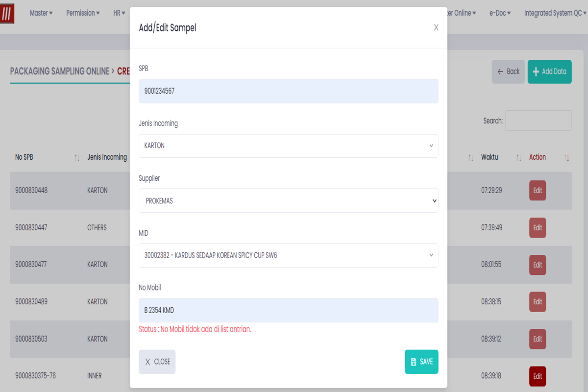Expand the Supplier dropdown showing PROKEMAS
Screen dimensions: 588x392
click(x=288, y=200)
